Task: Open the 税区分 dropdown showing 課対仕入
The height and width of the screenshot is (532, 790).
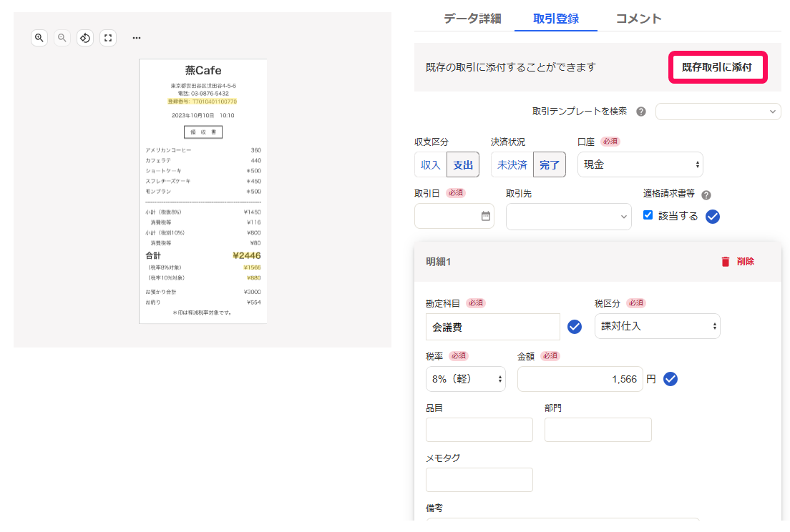Action: tap(657, 326)
